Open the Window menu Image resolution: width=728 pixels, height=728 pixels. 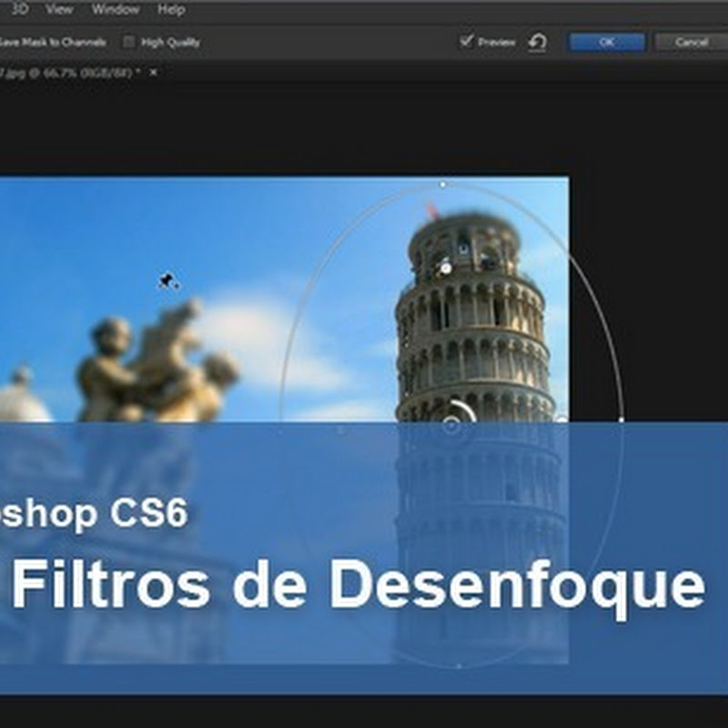coord(116,9)
